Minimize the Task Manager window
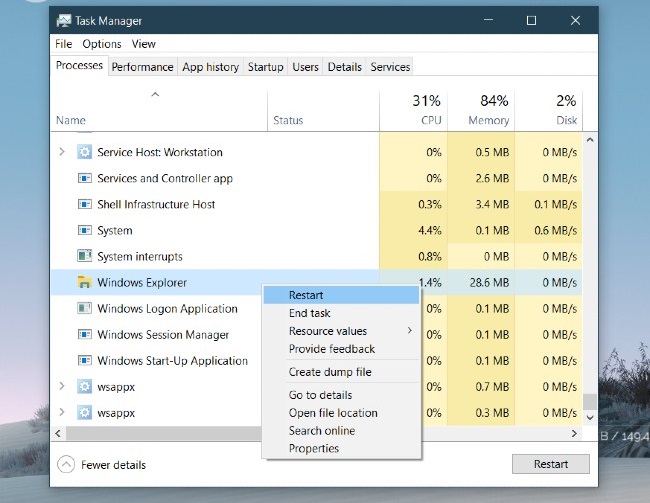This screenshot has width=650, height=503. pos(488,20)
